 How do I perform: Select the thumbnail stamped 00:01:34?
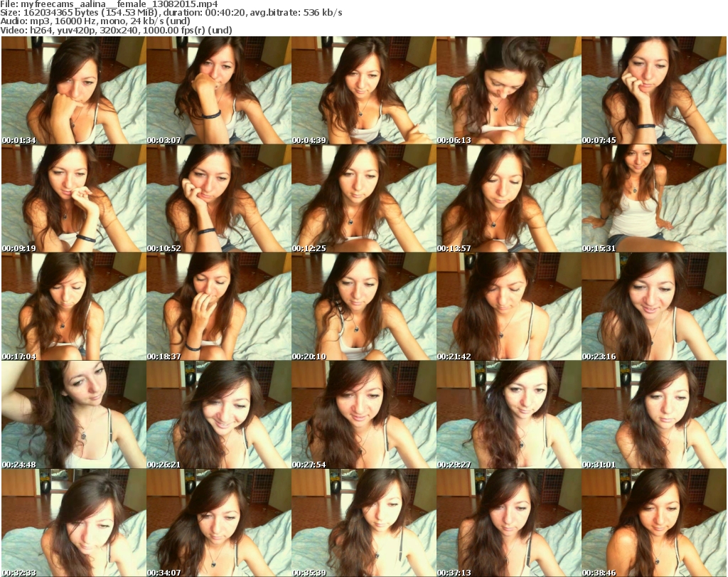74,90
